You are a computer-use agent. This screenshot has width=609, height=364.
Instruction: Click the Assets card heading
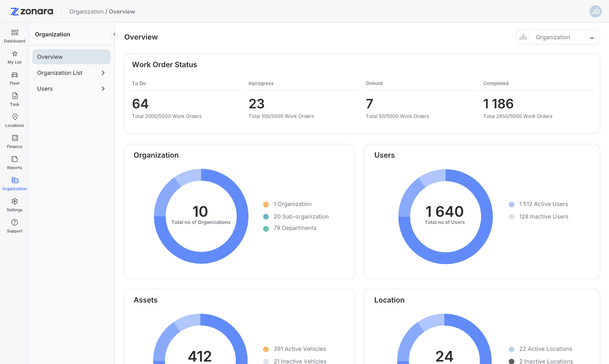coord(145,300)
